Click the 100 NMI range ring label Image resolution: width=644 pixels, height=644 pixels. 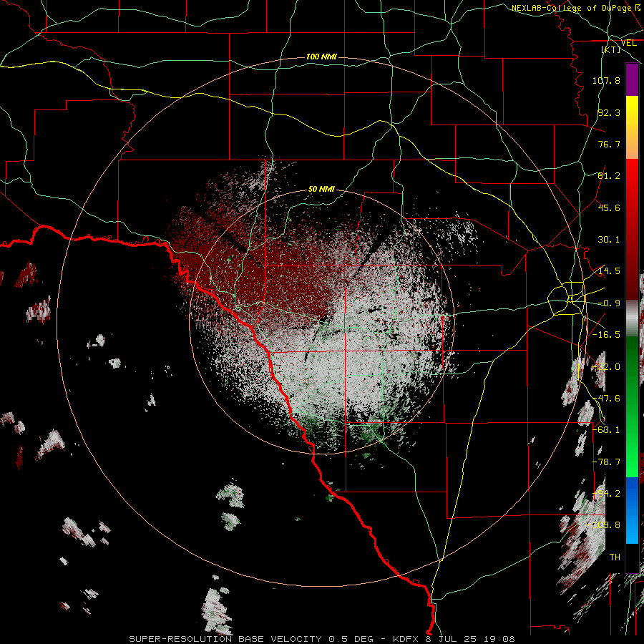coord(321,57)
